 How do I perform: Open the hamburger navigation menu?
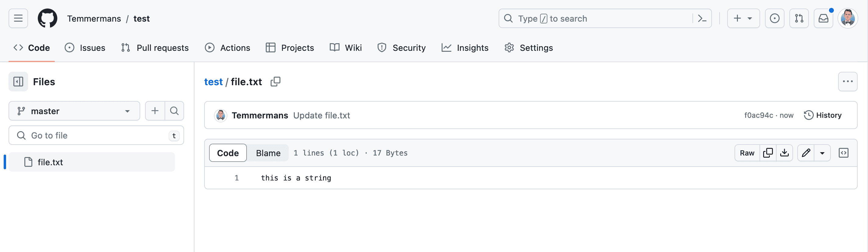click(18, 18)
